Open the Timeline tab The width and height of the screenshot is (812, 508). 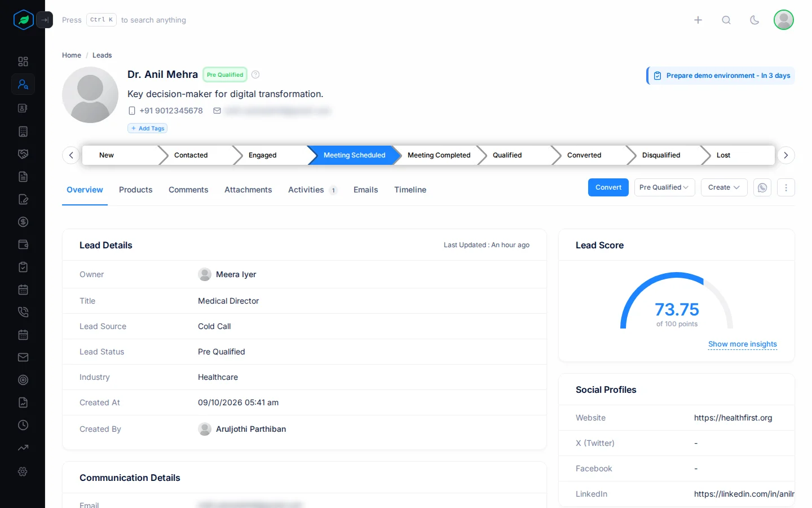click(410, 190)
